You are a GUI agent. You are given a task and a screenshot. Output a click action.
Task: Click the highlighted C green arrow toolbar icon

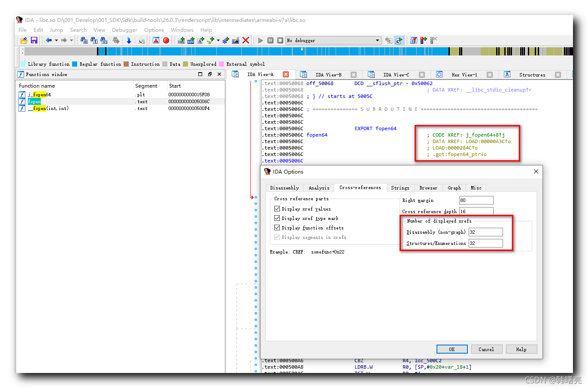(x=399, y=40)
